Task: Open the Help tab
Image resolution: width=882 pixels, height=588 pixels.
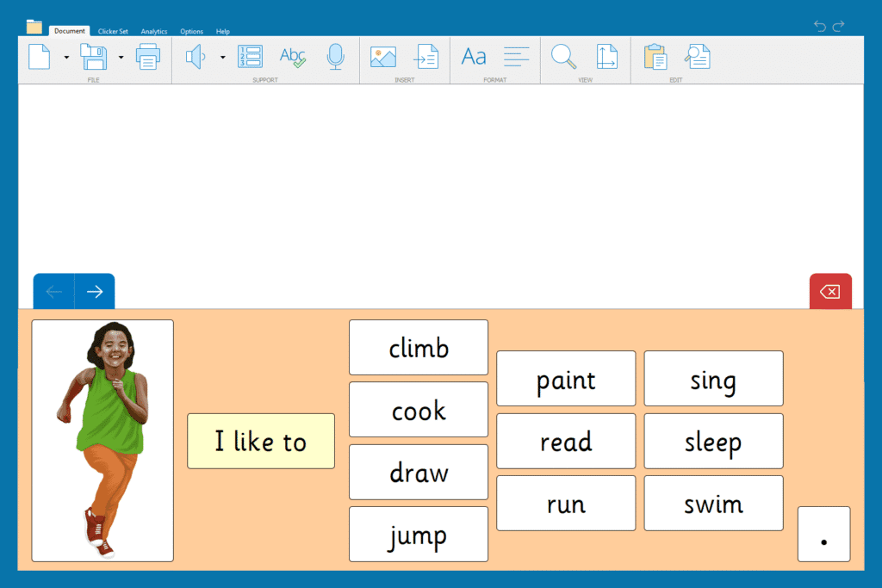Action: coord(223,32)
